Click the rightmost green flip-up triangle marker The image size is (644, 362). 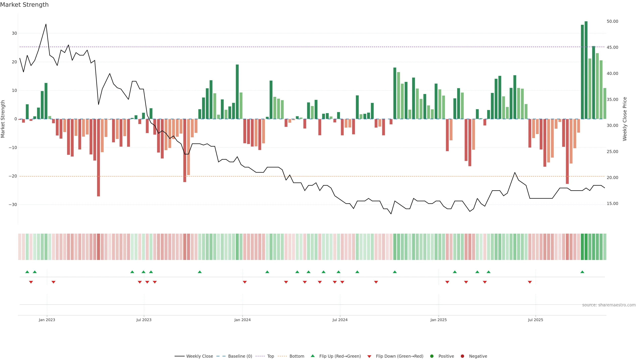pyautogui.click(x=582, y=272)
